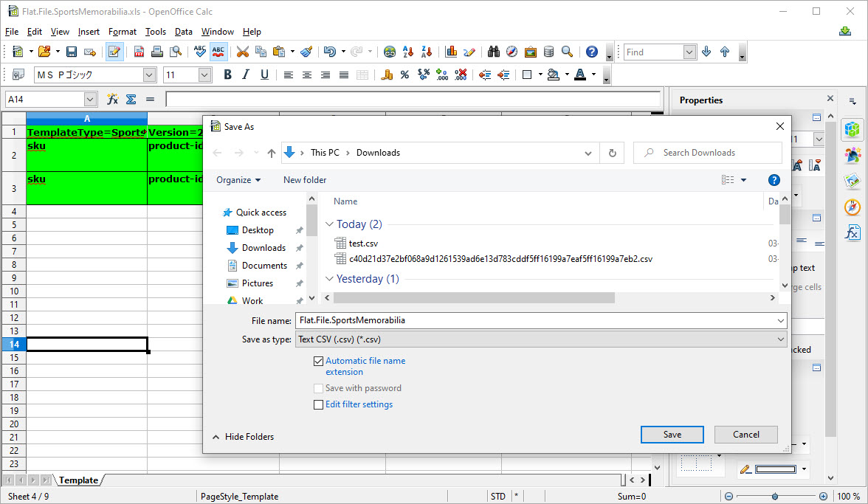The width and height of the screenshot is (868, 504).
Task: Click the Zoom magnifier icon
Action: pyautogui.click(x=567, y=52)
